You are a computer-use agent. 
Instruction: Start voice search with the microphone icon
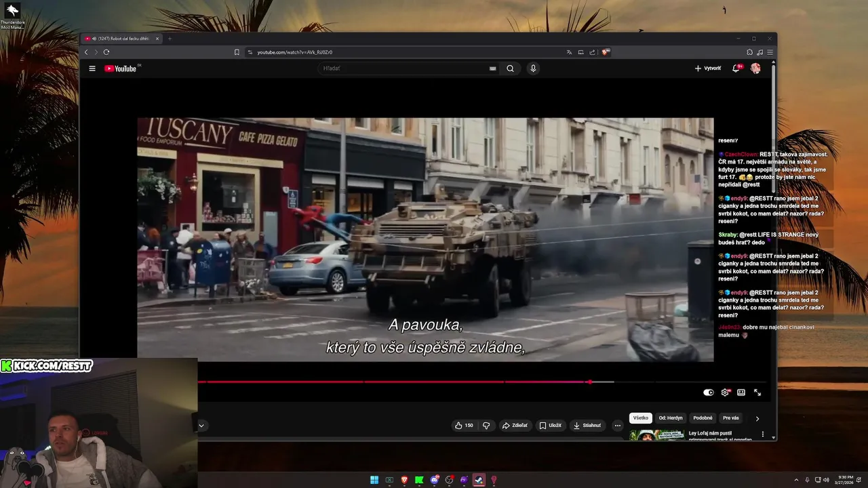click(533, 68)
